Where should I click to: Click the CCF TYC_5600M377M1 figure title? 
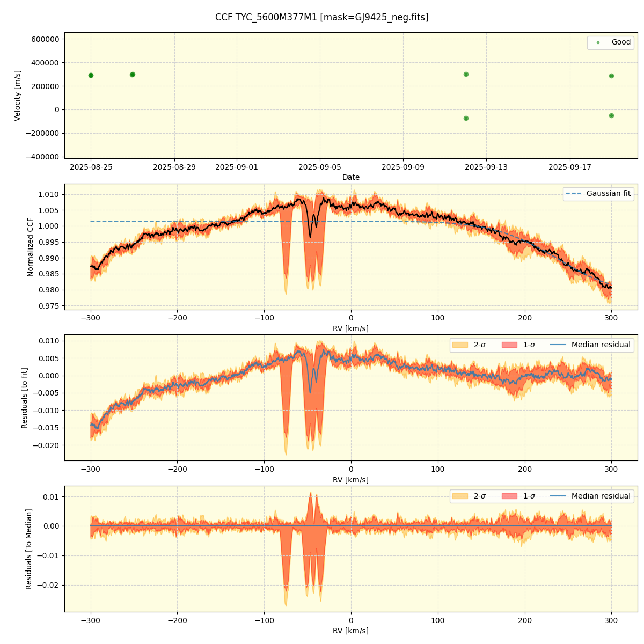[321, 17]
